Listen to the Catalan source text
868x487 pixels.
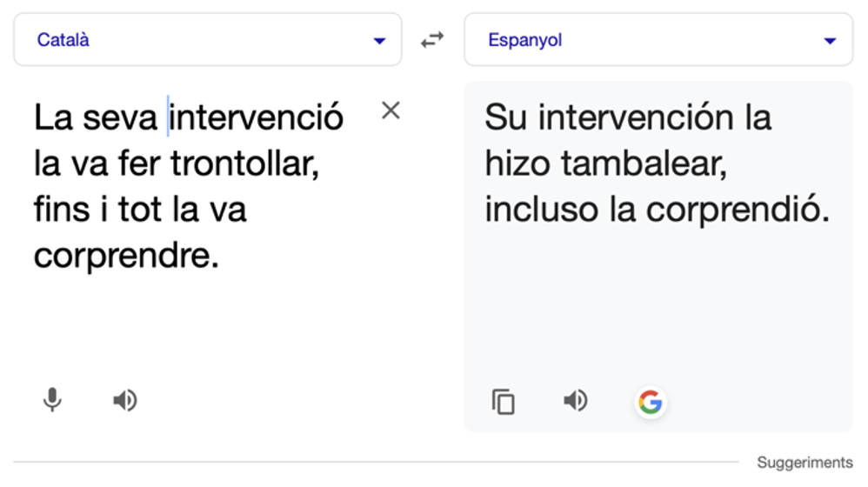click(125, 400)
